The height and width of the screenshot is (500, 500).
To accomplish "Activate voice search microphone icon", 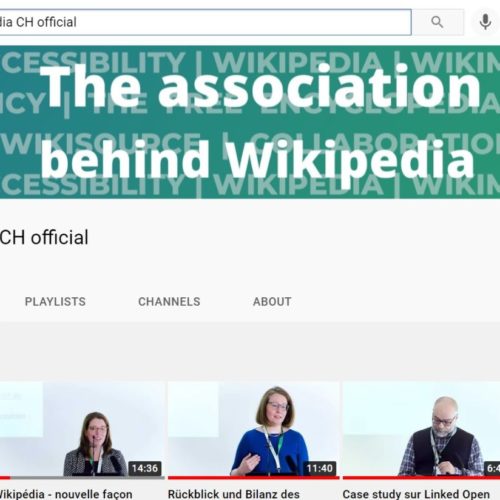I will point(485,22).
